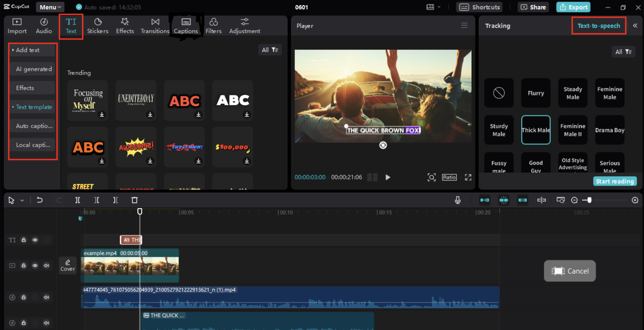This screenshot has width=644, height=330.
Task: Toggle the preview axis
Action: click(x=541, y=200)
